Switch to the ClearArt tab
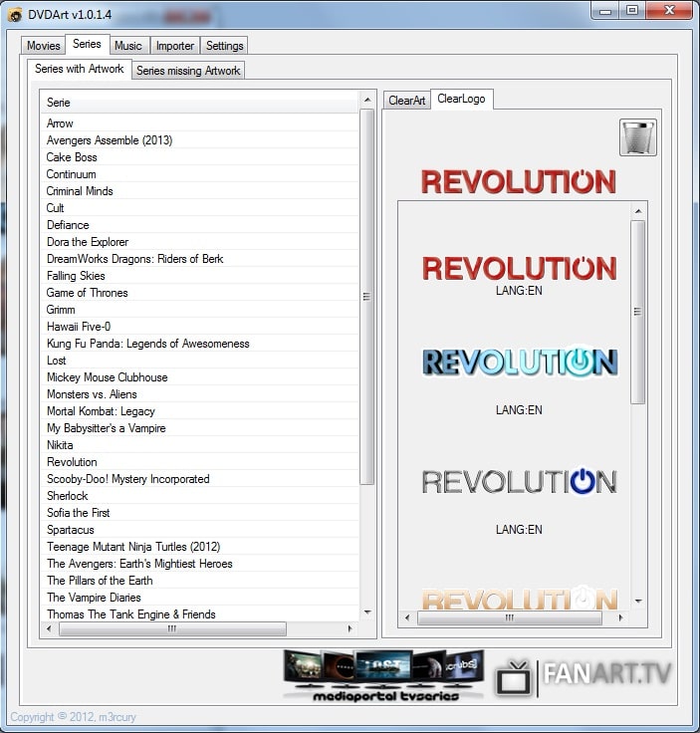This screenshot has width=700, height=733. pos(406,101)
